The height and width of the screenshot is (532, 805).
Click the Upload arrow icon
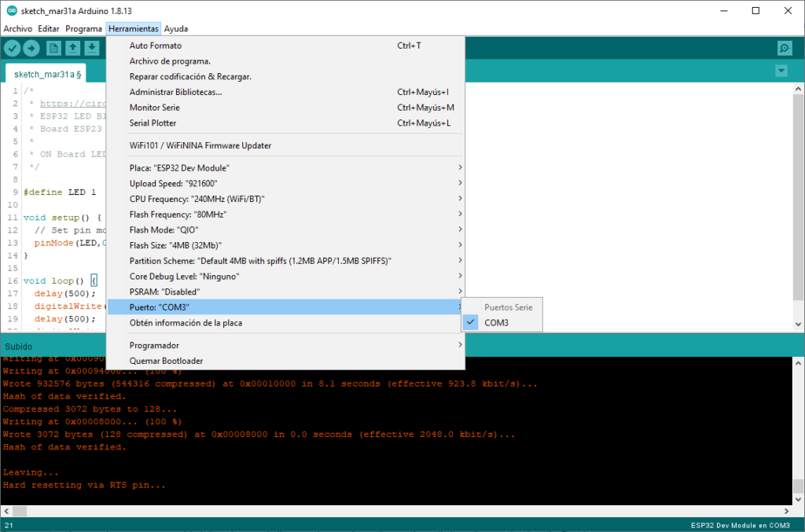tap(31, 48)
